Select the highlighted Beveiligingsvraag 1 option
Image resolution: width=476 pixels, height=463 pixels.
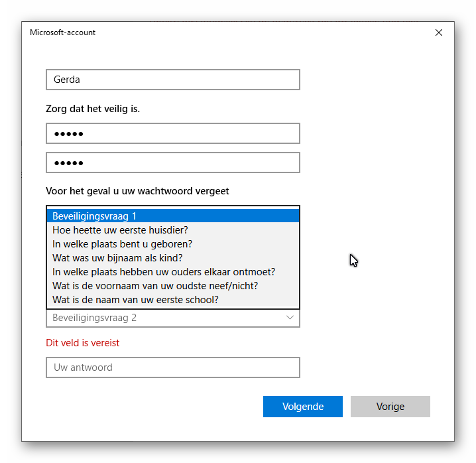tap(172, 216)
